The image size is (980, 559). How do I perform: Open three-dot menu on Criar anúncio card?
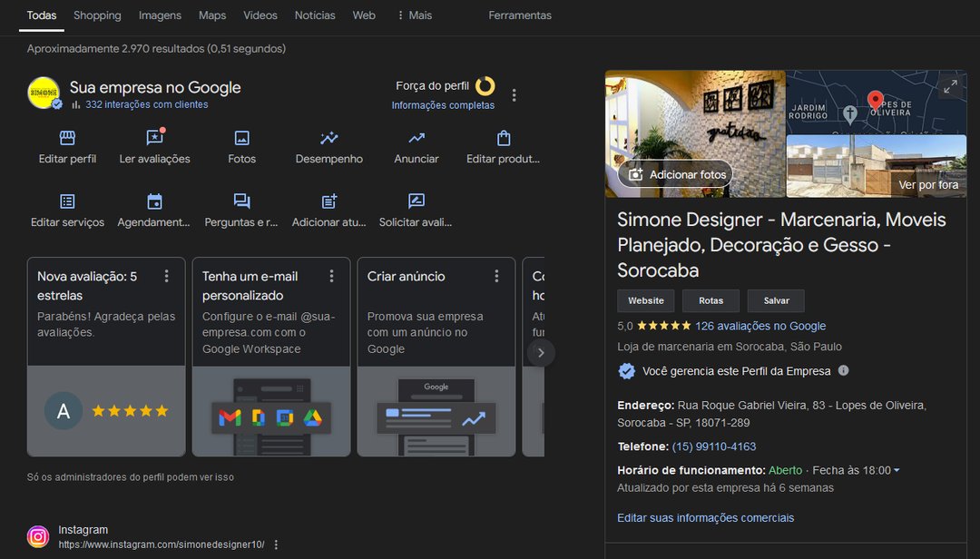(x=496, y=276)
